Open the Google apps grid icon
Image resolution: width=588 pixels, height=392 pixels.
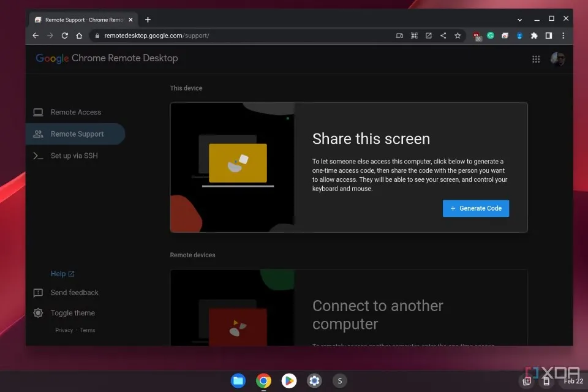point(536,59)
